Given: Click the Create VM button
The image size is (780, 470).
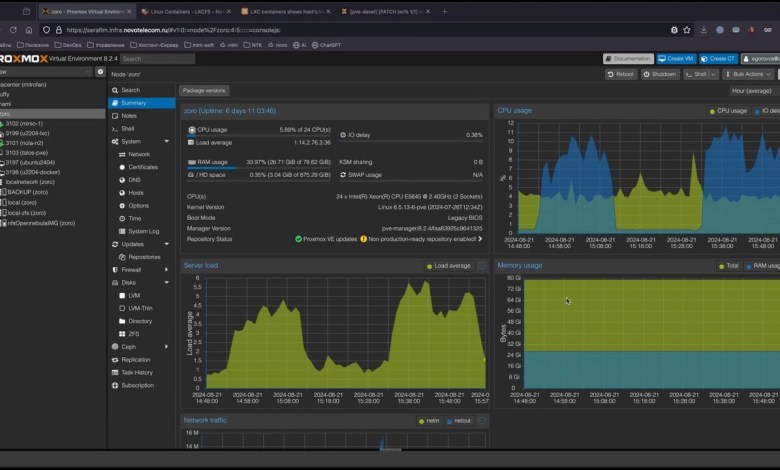Looking at the screenshot, I should (x=676, y=59).
